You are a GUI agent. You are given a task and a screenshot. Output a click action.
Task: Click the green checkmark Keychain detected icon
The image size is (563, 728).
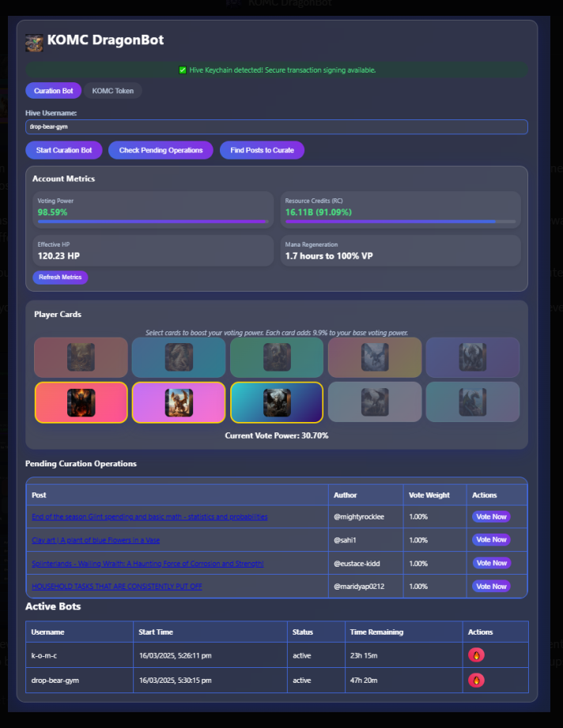point(183,70)
